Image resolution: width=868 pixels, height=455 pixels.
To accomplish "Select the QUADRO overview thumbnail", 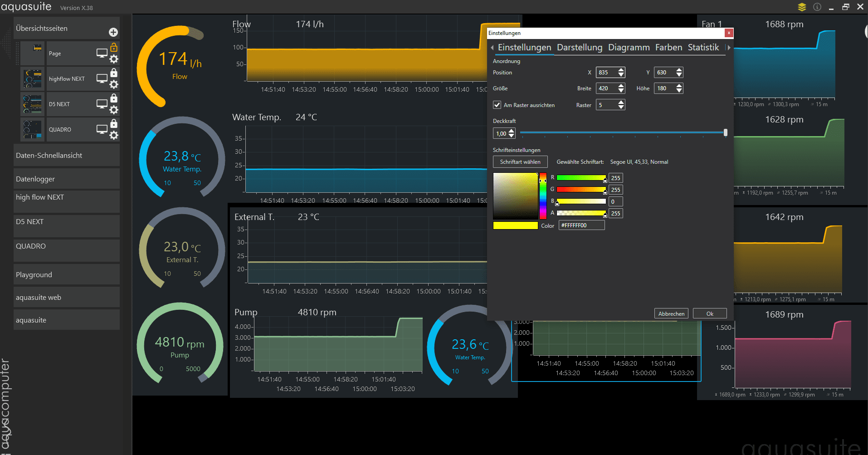I will click(33, 129).
